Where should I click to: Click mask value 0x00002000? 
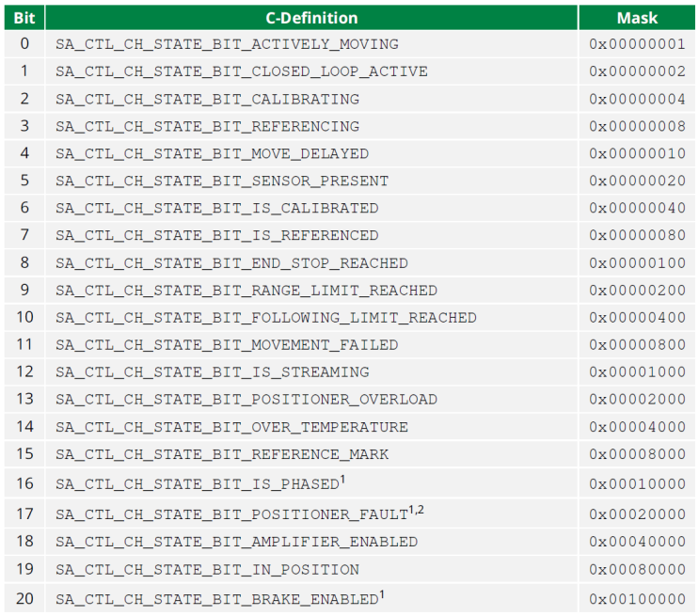tap(637, 399)
